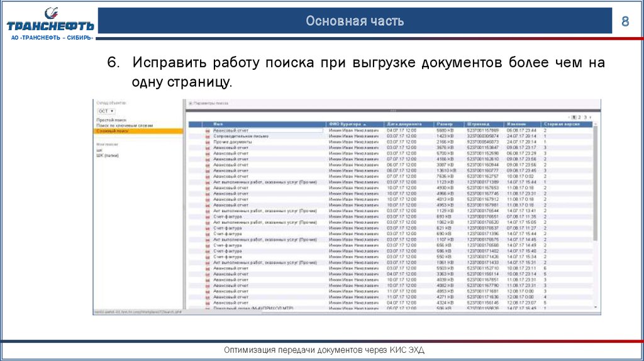The width and height of the screenshot is (644, 361).
Task: Click the document icon in the 5680 KB row
Action: tap(208, 131)
